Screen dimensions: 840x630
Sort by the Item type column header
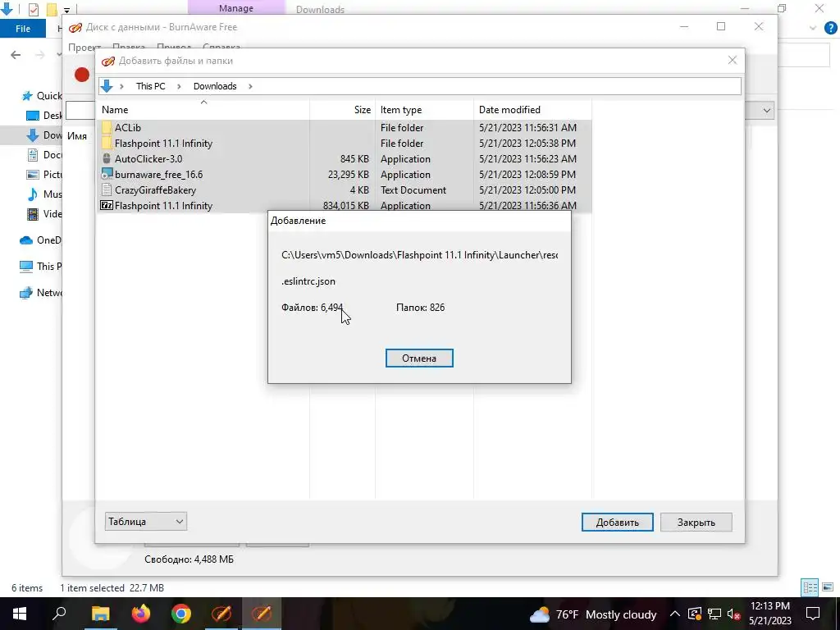tap(424, 109)
